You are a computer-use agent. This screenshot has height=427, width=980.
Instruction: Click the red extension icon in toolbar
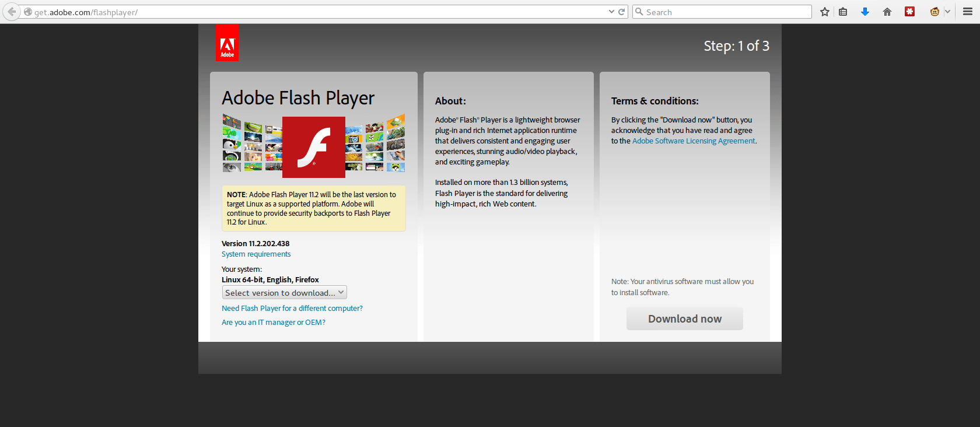point(909,12)
